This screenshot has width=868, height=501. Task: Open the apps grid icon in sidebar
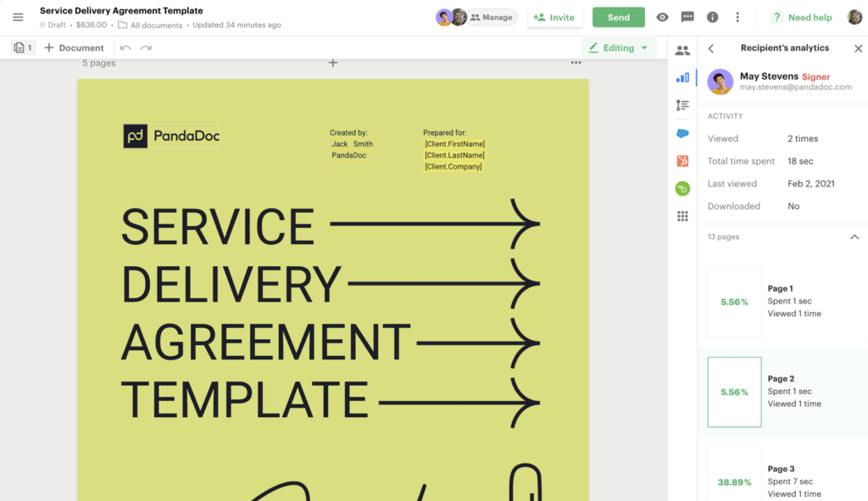(682, 216)
